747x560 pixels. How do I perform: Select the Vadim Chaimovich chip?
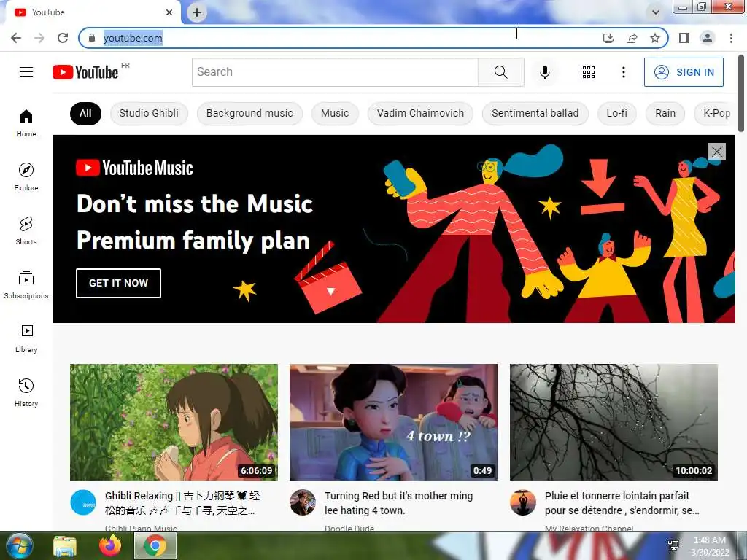click(420, 113)
